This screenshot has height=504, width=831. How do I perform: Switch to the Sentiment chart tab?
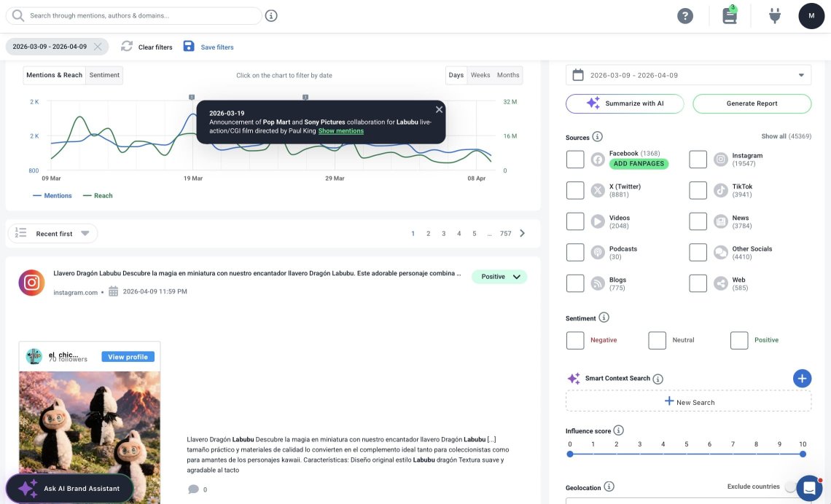click(x=104, y=74)
